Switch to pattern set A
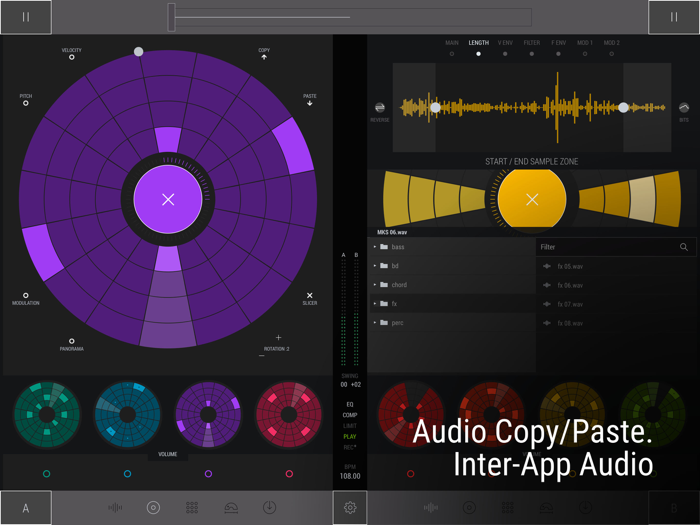The height and width of the screenshot is (525, 700). coord(26,508)
